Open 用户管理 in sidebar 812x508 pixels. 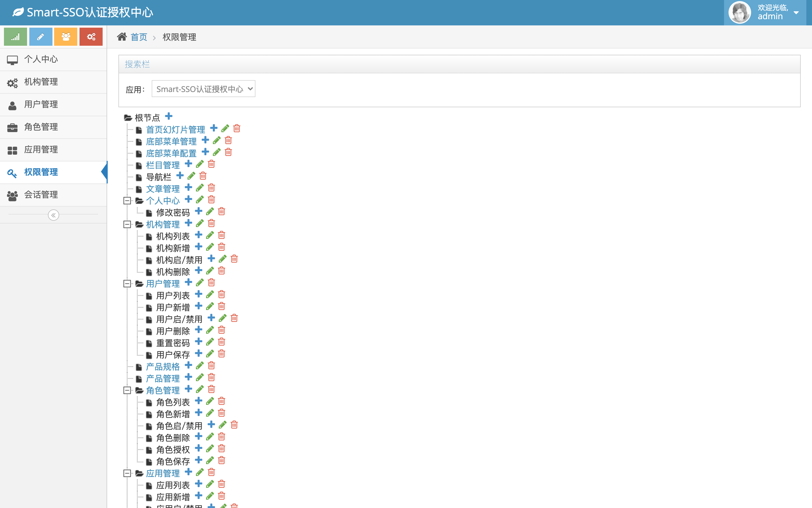tap(53, 104)
